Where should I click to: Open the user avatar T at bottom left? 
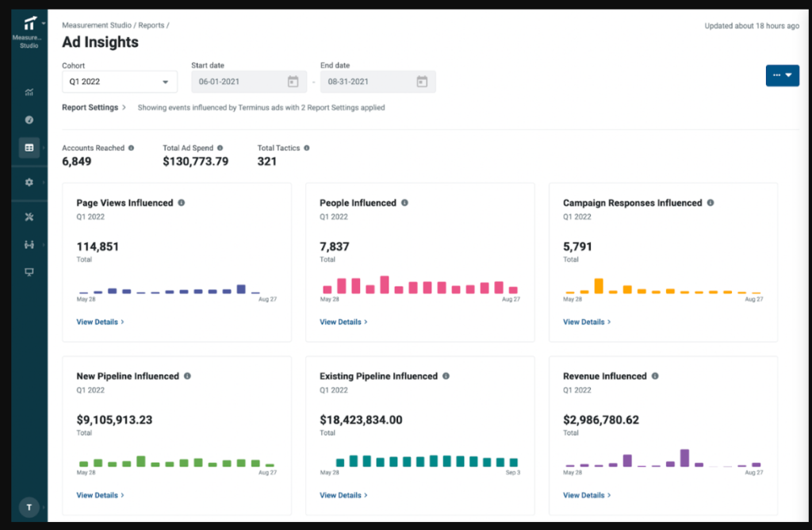29,507
